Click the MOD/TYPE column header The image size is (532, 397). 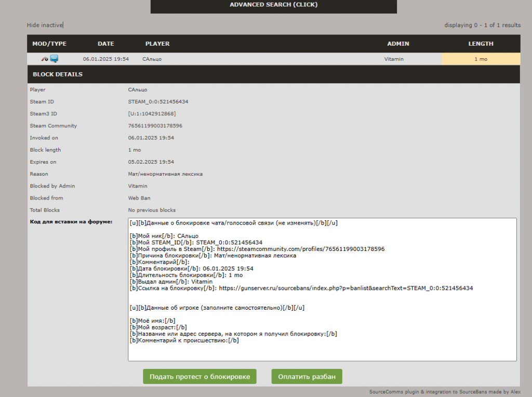coord(49,44)
